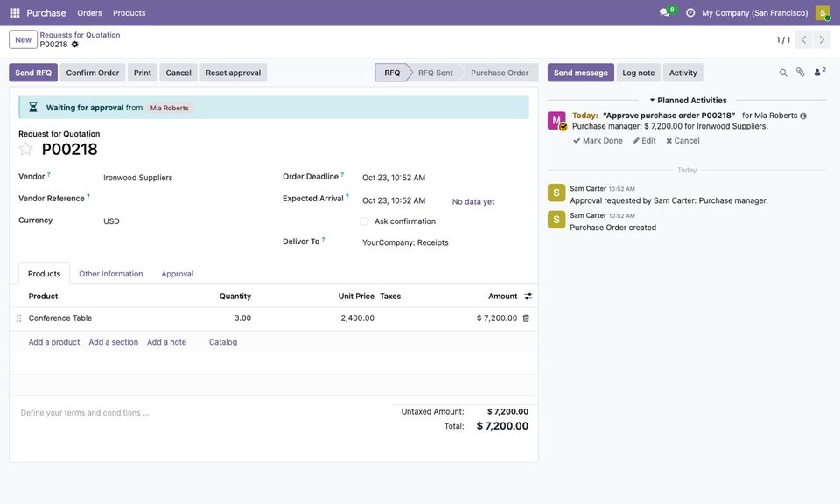Go to next record arrow

(x=822, y=39)
